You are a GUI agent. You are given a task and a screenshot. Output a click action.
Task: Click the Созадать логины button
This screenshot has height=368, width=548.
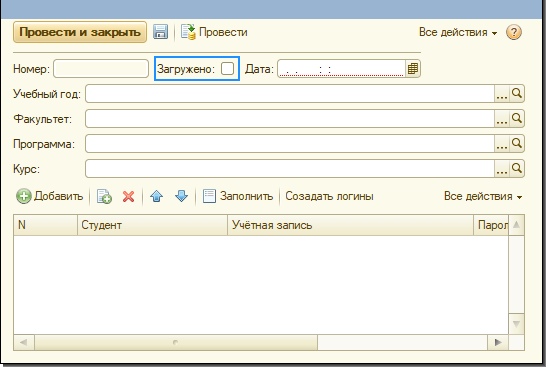[x=329, y=196]
